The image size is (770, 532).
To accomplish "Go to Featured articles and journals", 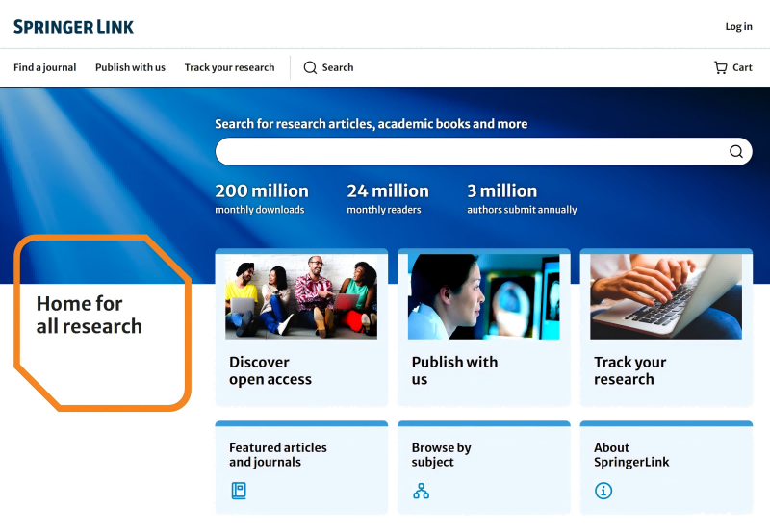I will 278,455.
